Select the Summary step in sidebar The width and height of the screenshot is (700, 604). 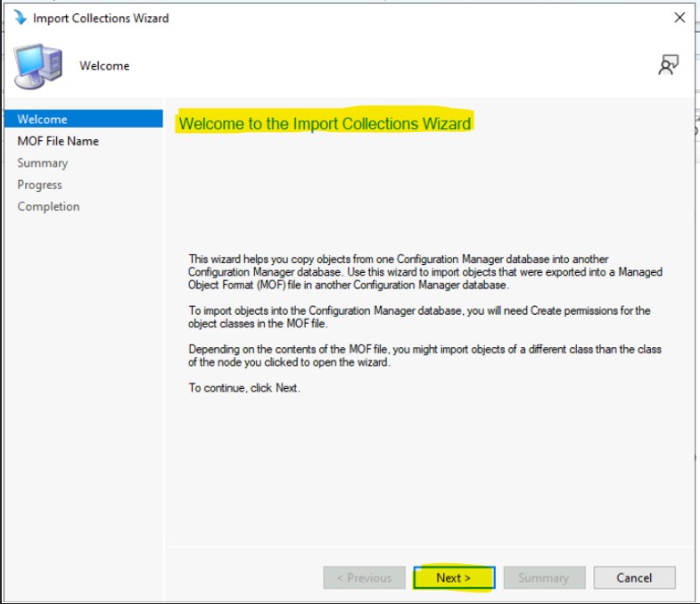point(43,163)
